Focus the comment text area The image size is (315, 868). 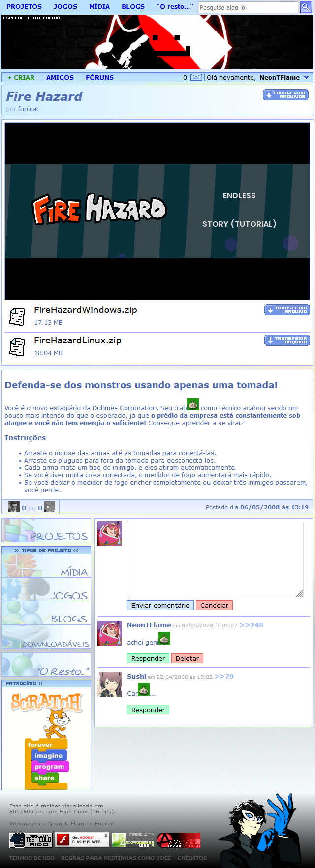(x=216, y=560)
